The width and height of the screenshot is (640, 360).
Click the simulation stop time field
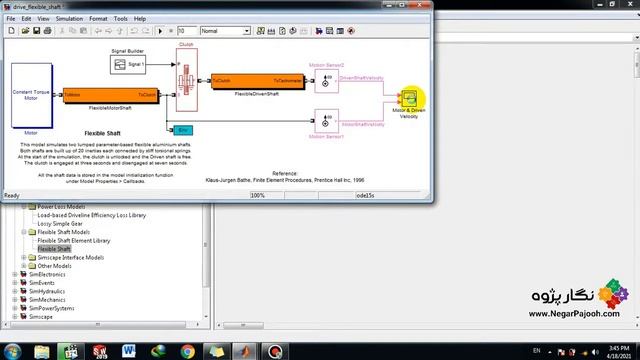tap(187, 31)
